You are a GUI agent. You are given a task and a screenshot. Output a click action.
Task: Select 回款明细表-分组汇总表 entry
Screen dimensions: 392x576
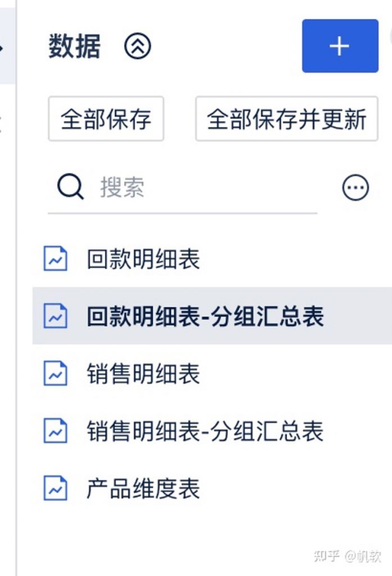[213, 316]
